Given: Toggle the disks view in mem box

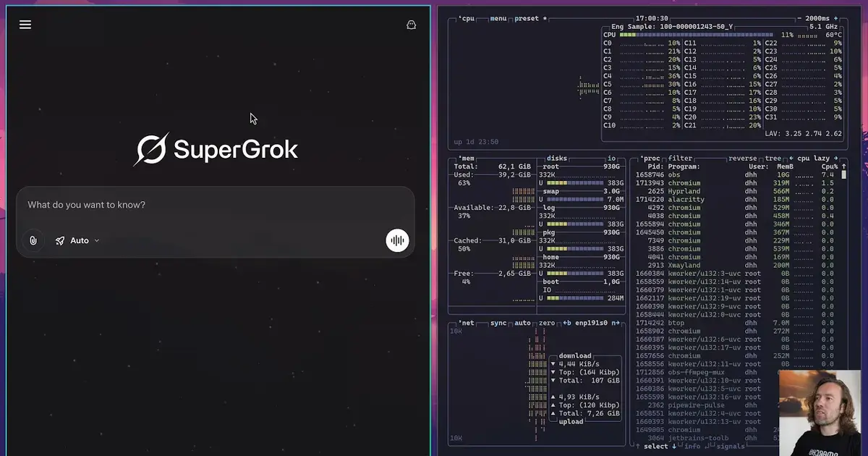Looking at the screenshot, I should click(557, 158).
